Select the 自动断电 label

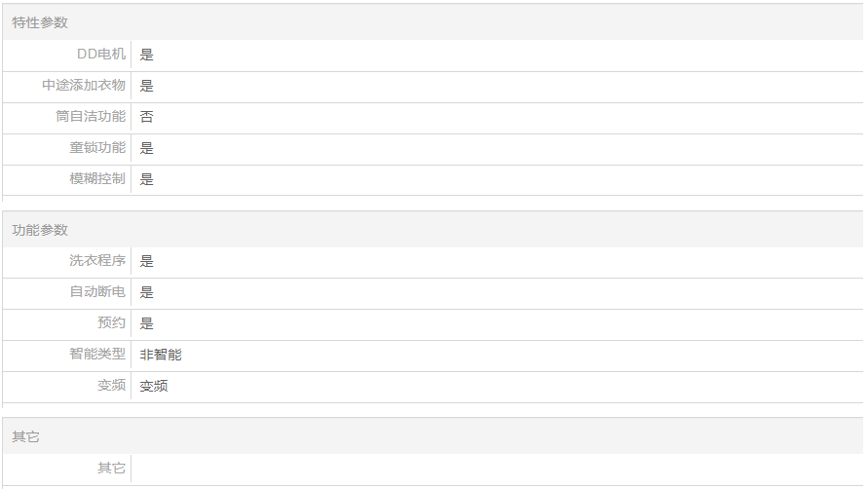97,292
